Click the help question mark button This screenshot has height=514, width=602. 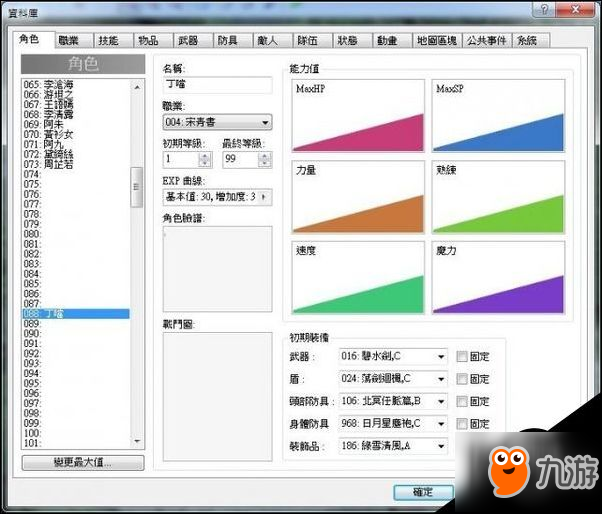click(x=543, y=9)
